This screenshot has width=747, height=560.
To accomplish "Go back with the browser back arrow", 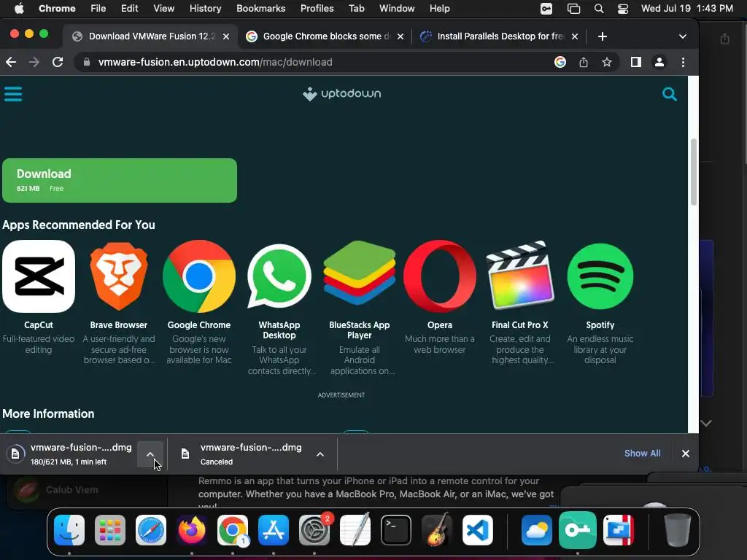I will [x=11, y=62].
